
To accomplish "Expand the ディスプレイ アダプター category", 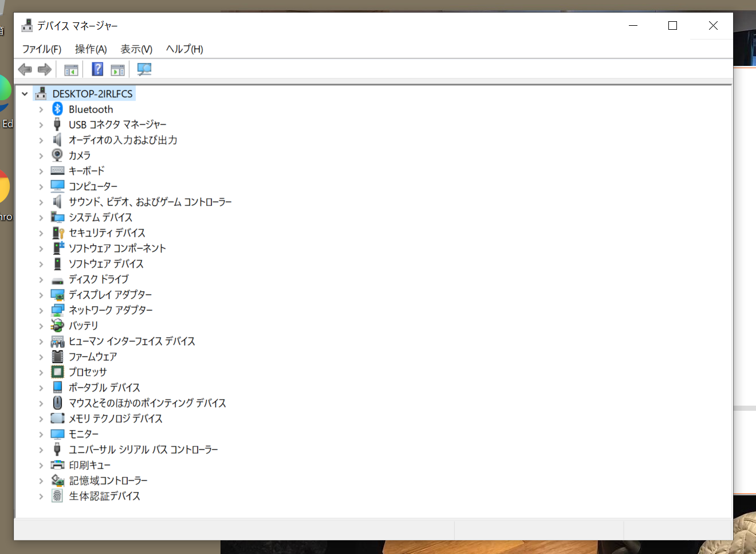I will coord(41,295).
